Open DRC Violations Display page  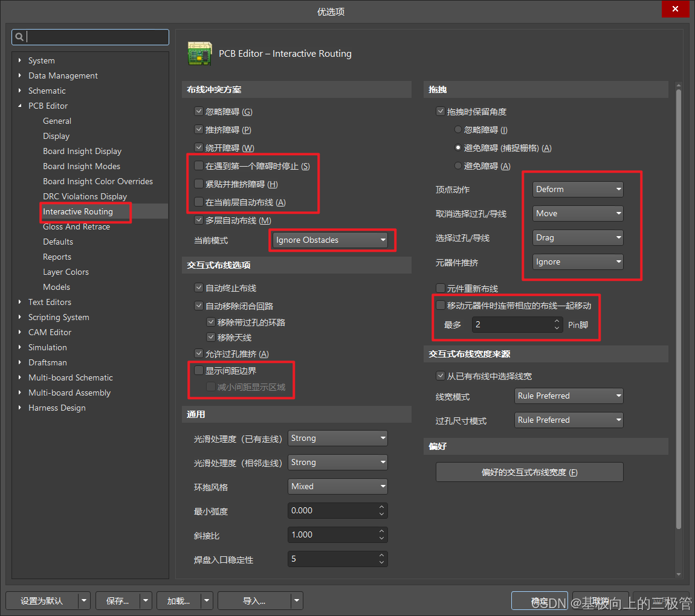(85, 196)
